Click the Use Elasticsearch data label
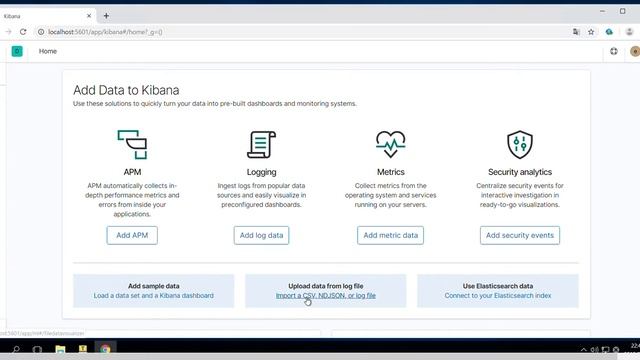The height and width of the screenshot is (360, 640). click(x=498, y=286)
